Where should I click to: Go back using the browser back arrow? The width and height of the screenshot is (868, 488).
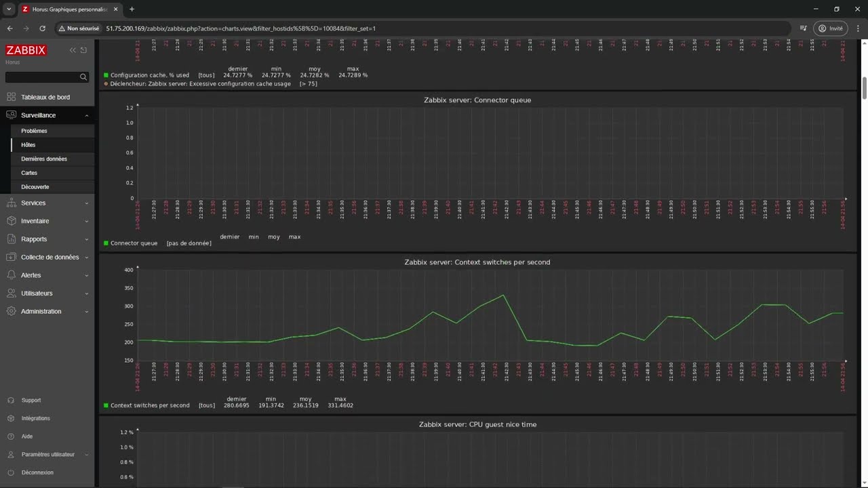click(9, 28)
